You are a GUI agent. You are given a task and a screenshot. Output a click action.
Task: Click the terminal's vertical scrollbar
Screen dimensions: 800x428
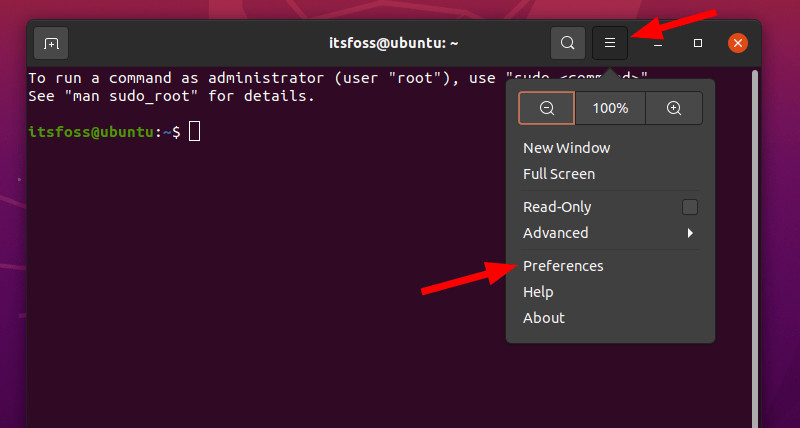(755, 250)
